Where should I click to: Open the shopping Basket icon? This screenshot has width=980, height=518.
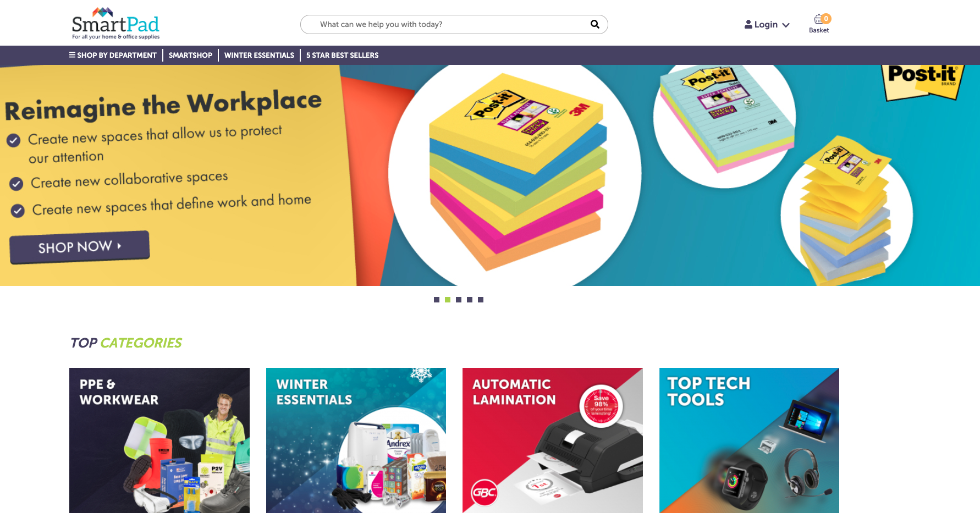[x=819, y=20]
